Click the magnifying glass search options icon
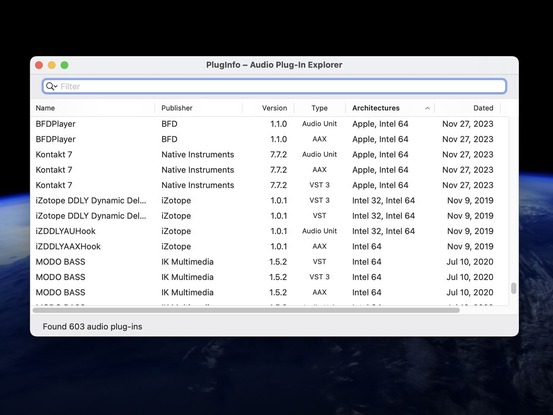This screenshot has height=415, width=553. point(51,86)
